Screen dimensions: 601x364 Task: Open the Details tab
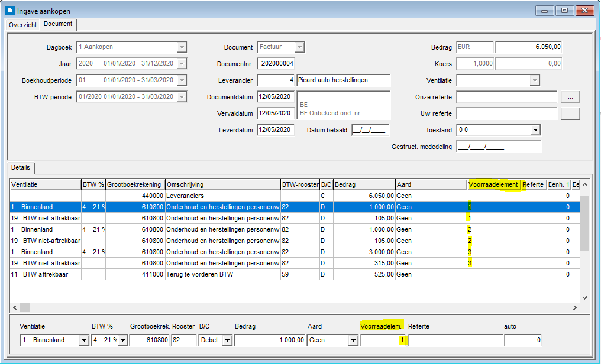click(x=21, y=168)
